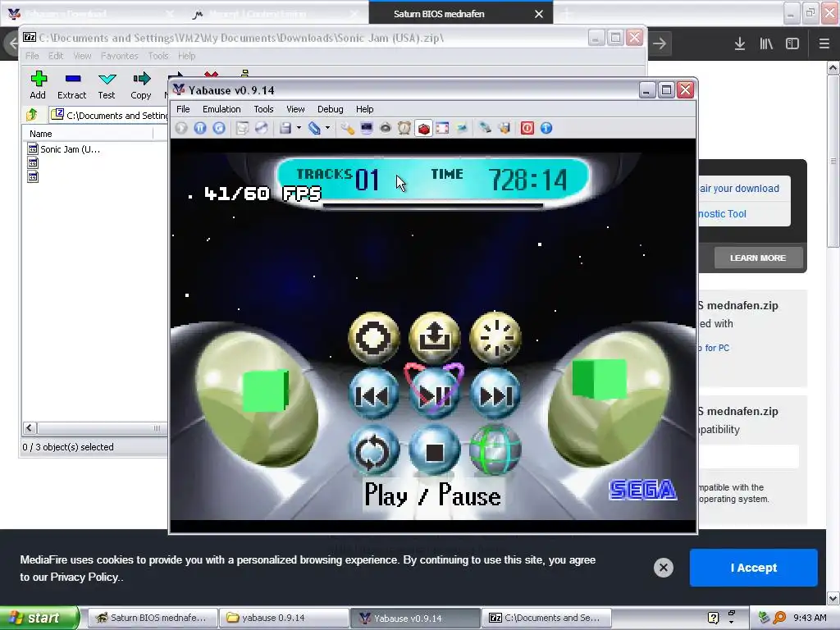Select the 'Sonic Jam (U…' file in 7-Zip
The height and width of the screenshot is (630, 840).
64,149
